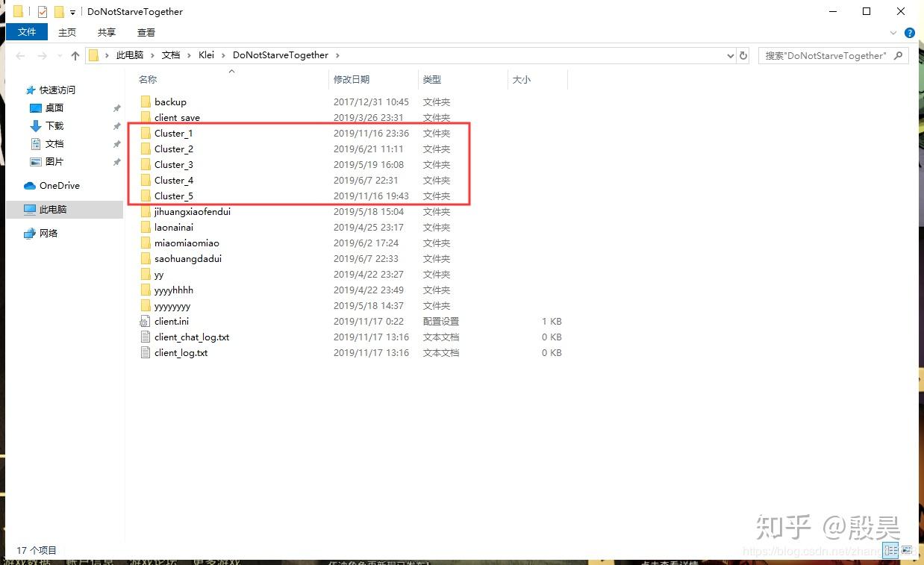Image resolution: width=924 pixels, height=565 pixels.
Task: Select the saohuangdadui folder icon
Action: [x=146, y=258]
